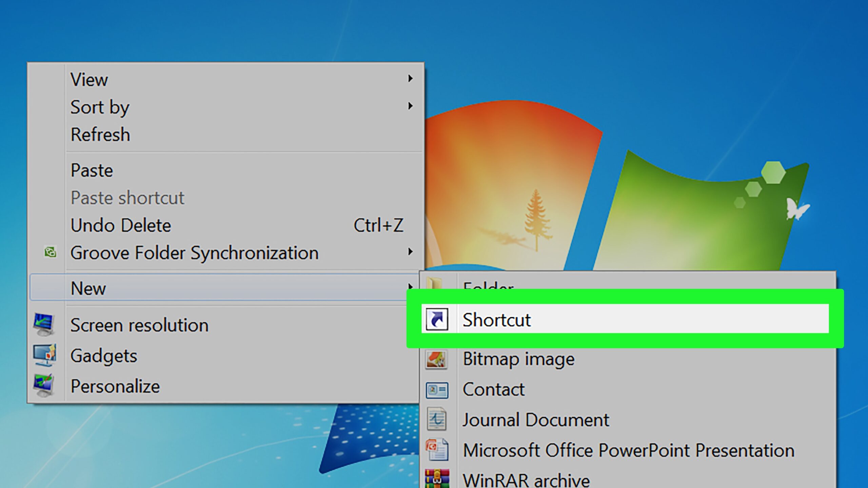Select Paste in the context menu
Image resolution: width=868 pixels, height=488 pixels.
[x=92, y=170]
